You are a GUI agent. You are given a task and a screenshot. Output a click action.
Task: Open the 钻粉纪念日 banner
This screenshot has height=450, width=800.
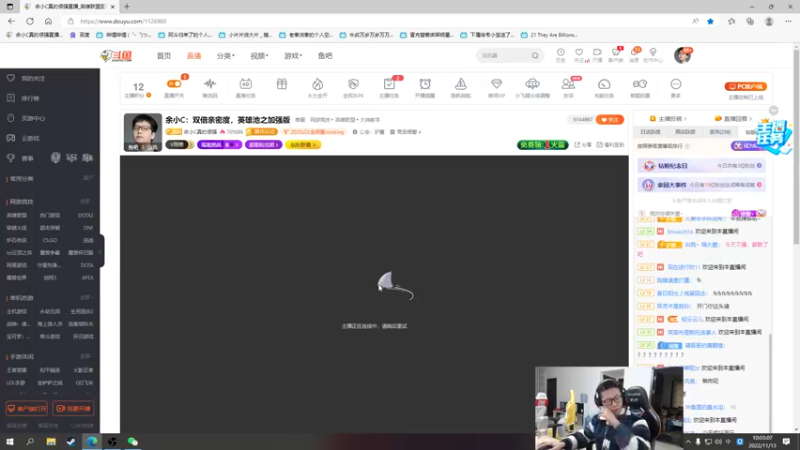pos(702,166)
